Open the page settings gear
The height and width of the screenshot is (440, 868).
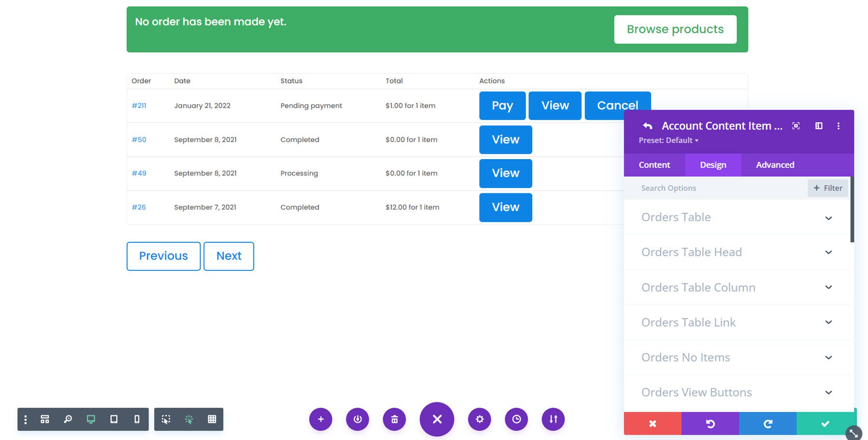pyautogui.click(x=479, y=419)
